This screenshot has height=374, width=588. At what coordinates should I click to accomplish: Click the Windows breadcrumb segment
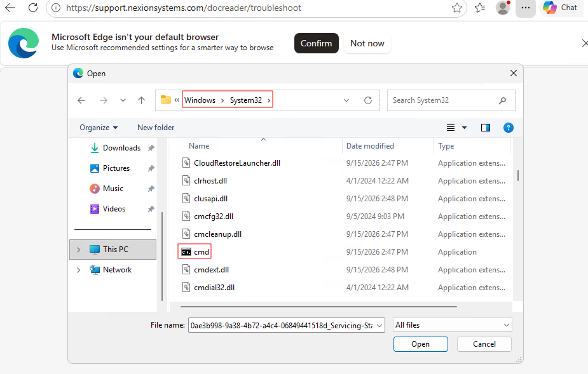(200, 100)
